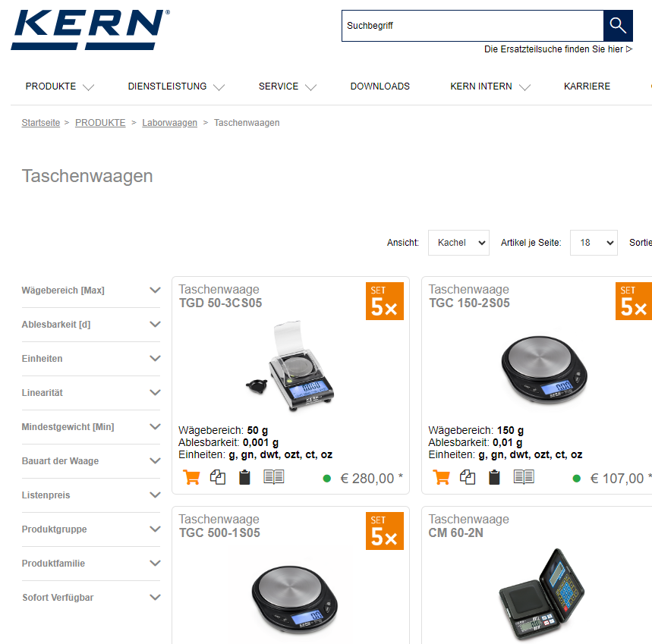This screenshot has width=652, height=644.
Task: Open catalog book icon for TGC 150-2S05
Action: coord(524,477)
